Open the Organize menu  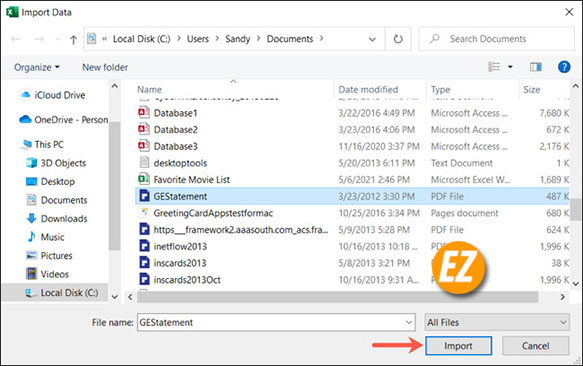tap(36, 67)
